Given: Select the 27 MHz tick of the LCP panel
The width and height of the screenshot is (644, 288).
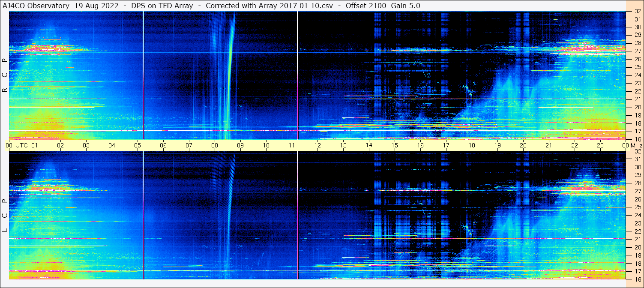Looking at the screenshot, I should pyautogui.click(x=637, y=191).
